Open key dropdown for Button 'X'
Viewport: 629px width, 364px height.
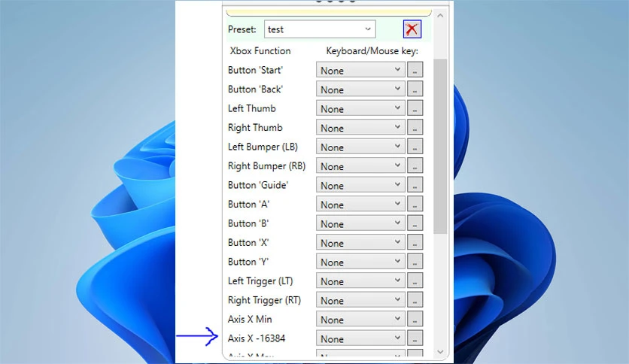pyautogui.click(x=360, y=244)
